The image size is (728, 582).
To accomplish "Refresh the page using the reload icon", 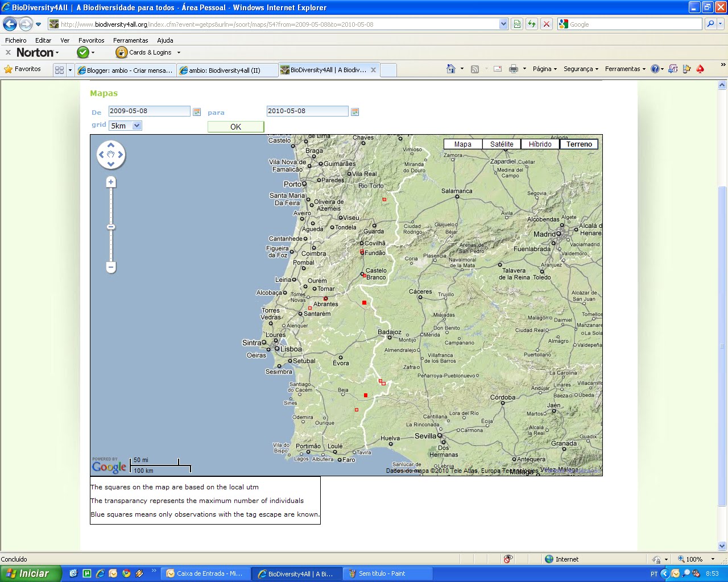I will coord(532,24).
